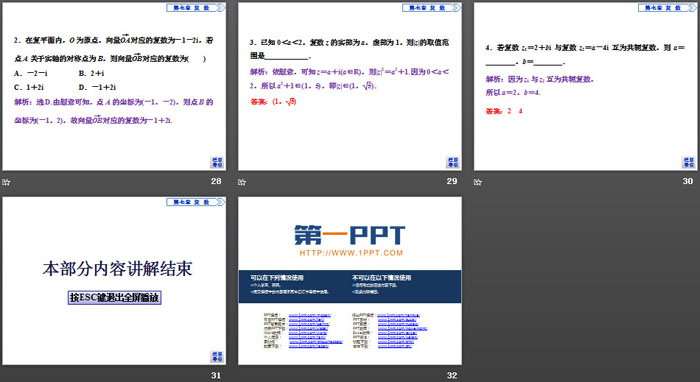This screenshot has width=700, height=382.
Task: Click the animation star icon under slide 29
Action: click(x=242, y=182)
